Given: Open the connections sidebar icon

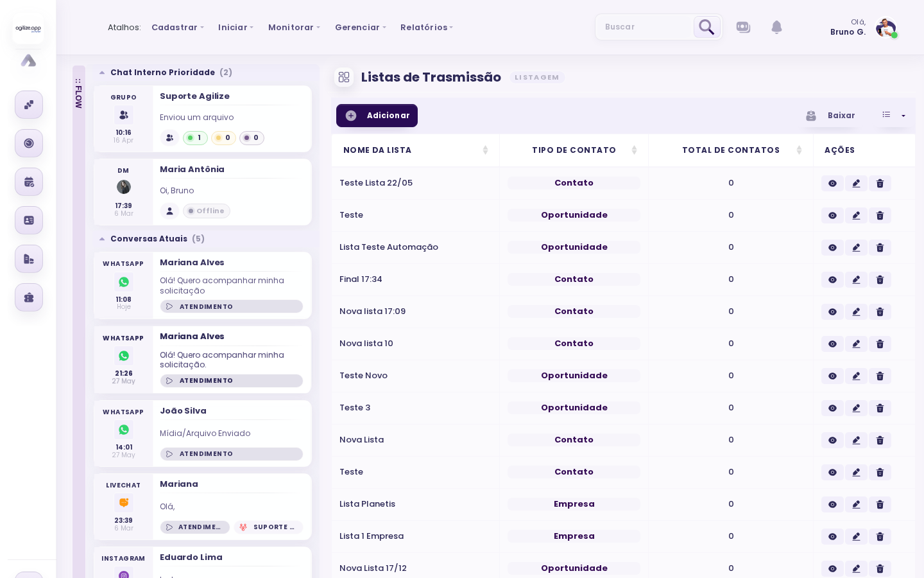Looking at the screenshot, I should (x=29, y=105).
